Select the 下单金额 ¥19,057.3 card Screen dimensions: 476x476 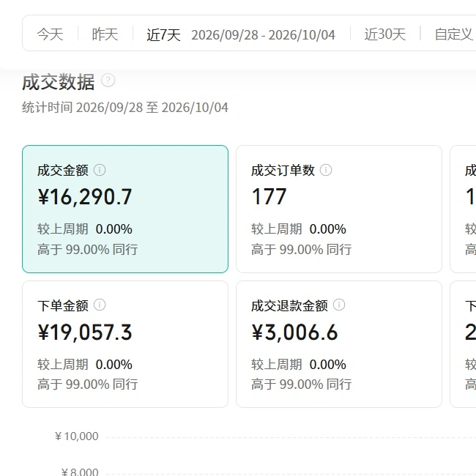click(125, 344)
